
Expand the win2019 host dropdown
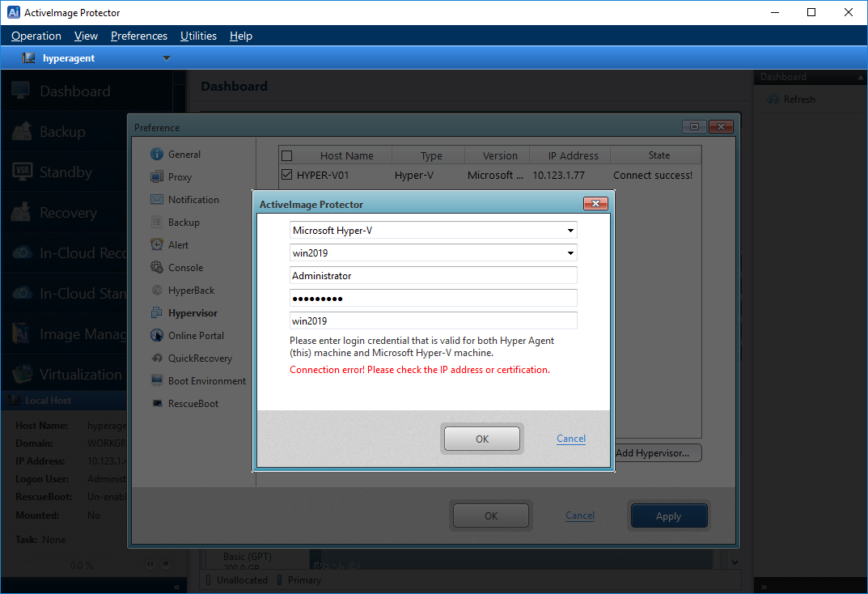coord(571,252)
